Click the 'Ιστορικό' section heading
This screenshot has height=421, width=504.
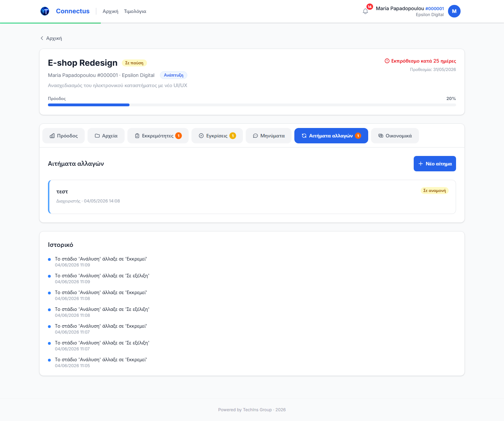(x=61, y=245)
